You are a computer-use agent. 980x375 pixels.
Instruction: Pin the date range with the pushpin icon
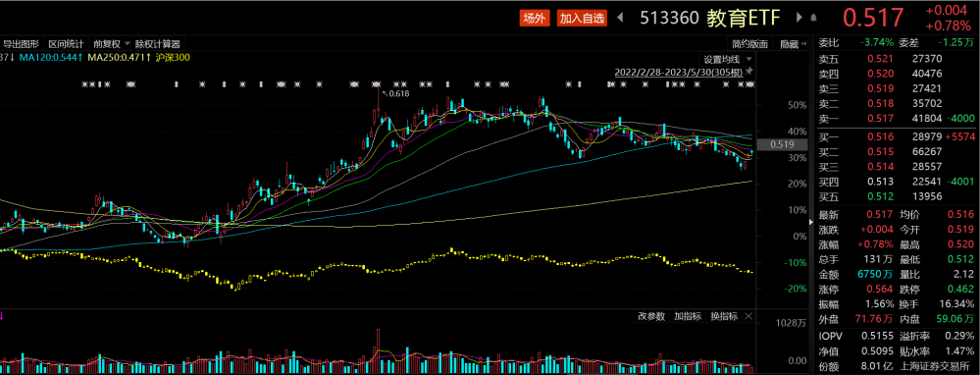748,72
